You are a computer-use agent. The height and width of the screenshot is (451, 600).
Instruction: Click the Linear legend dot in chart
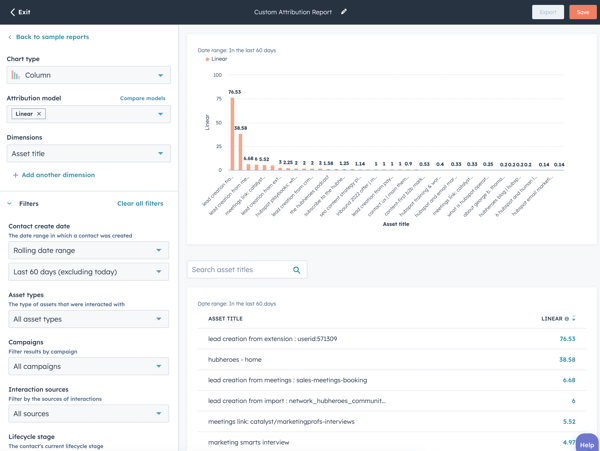[207, 59]
